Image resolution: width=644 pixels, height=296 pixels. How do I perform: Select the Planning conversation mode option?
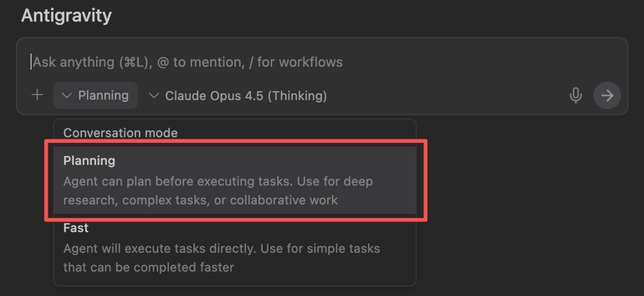[x=235, y=180]
